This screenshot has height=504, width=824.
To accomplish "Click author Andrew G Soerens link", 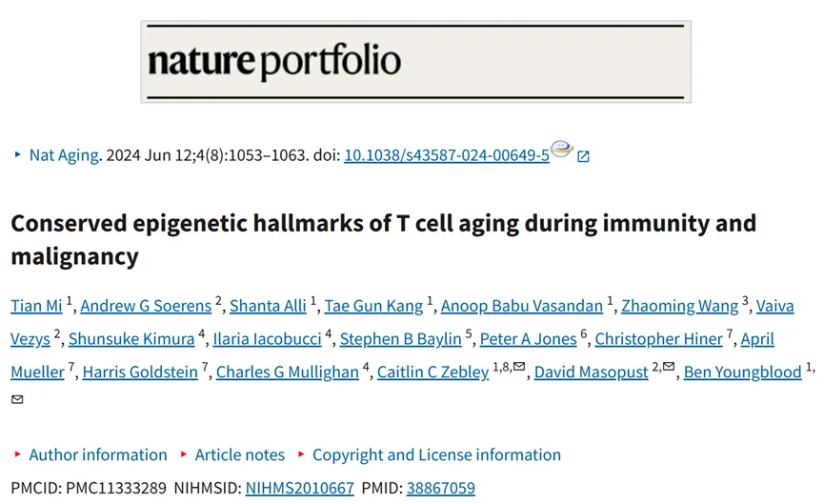I will 146,306.
